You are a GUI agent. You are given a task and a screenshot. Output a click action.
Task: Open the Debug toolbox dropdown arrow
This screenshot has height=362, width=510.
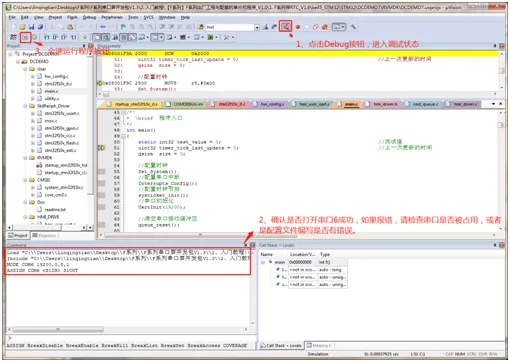(x=233, y=37)
